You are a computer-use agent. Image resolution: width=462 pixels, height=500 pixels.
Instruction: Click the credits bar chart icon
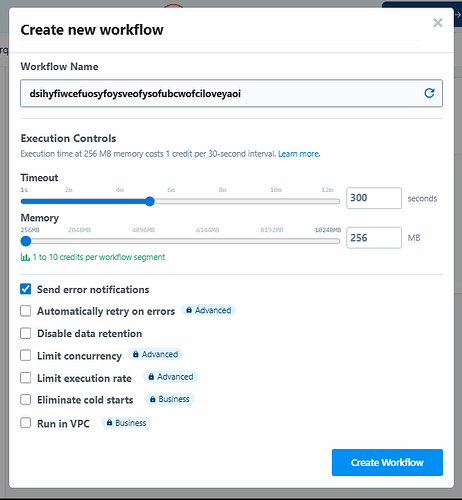25,257
